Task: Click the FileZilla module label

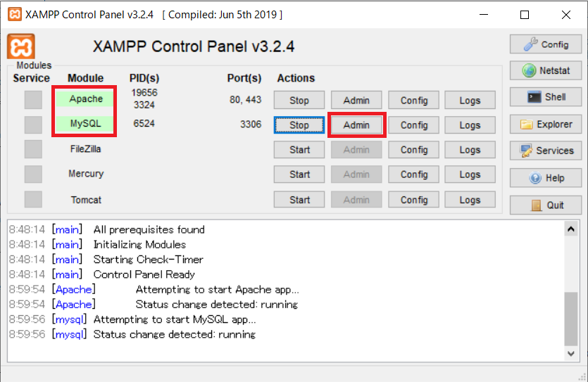Action: (x=85, y=149)
